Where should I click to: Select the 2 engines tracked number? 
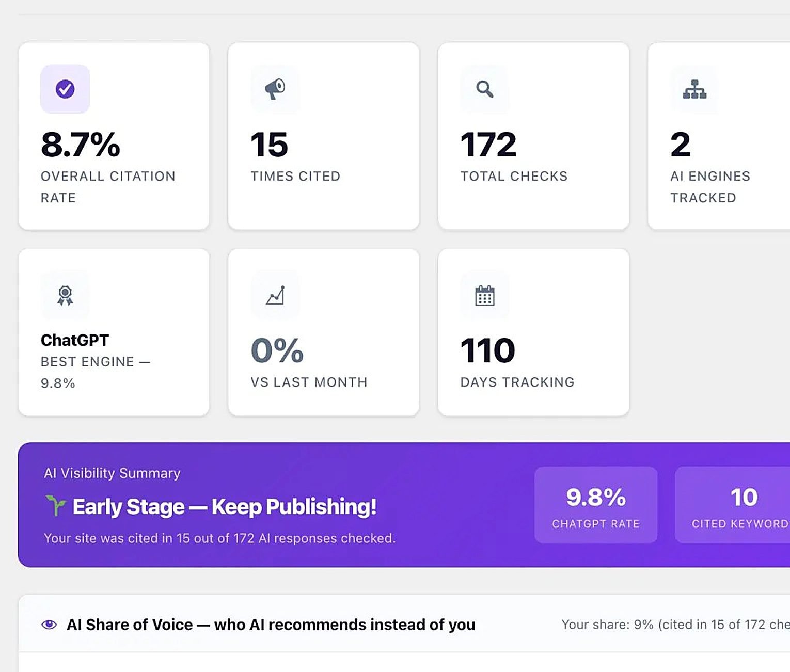point(681,145)
